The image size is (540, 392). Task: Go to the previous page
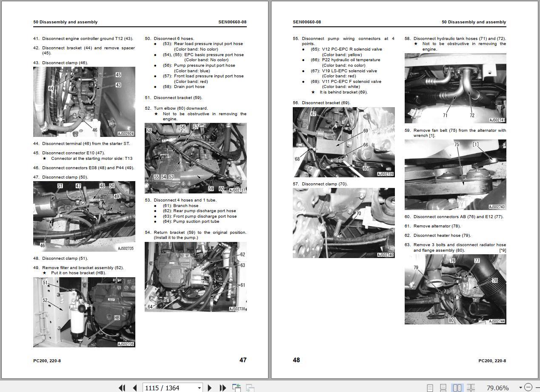tap(135, 388)
